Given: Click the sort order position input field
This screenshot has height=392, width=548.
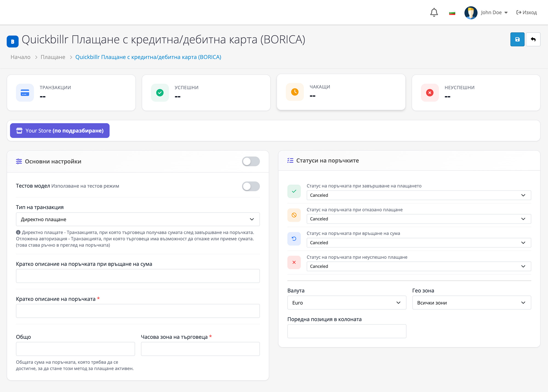Looking at the screenshot, I should click(346, 331).
